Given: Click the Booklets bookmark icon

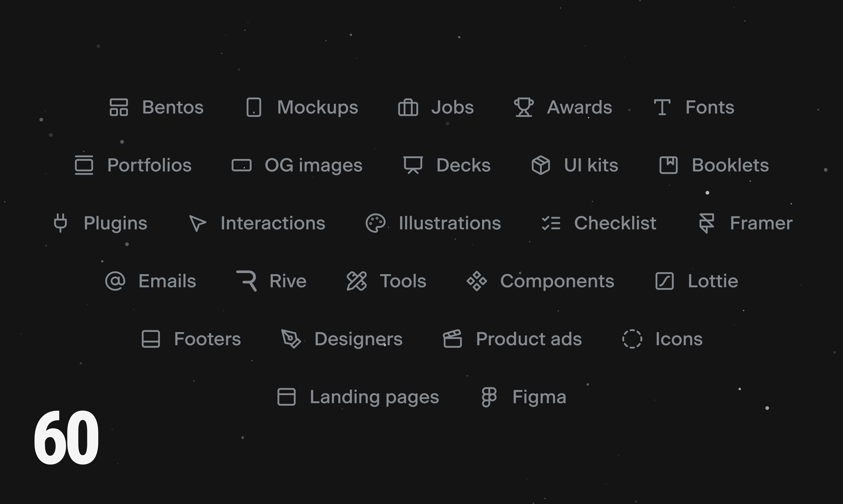Looking at the screenshot, I should tap(669, 165).
